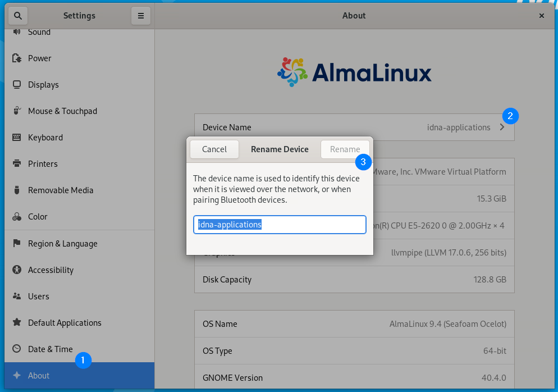
Task: Click the "About" header bar title
Action: point(354,16)
